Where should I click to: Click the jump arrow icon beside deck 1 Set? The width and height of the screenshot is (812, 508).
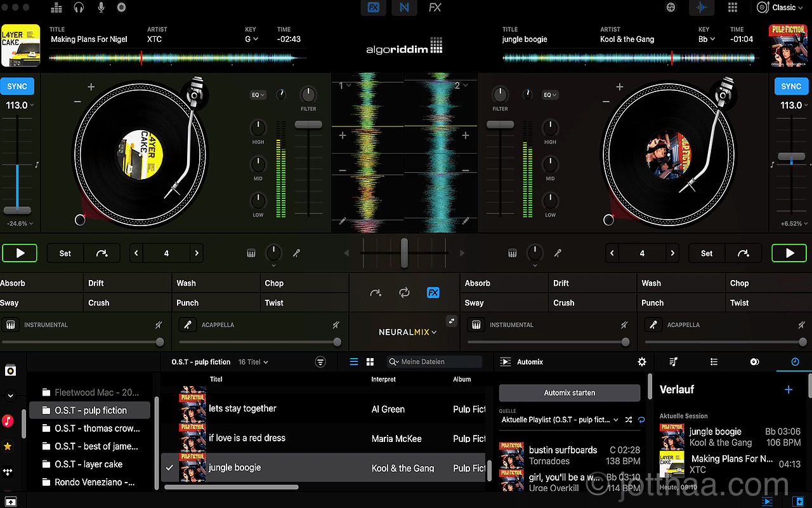click(x=101, y=253)
